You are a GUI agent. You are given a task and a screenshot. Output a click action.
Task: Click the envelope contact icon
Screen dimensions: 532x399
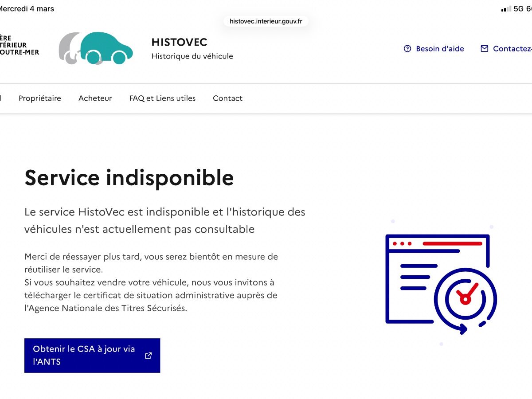click(485, 49)
